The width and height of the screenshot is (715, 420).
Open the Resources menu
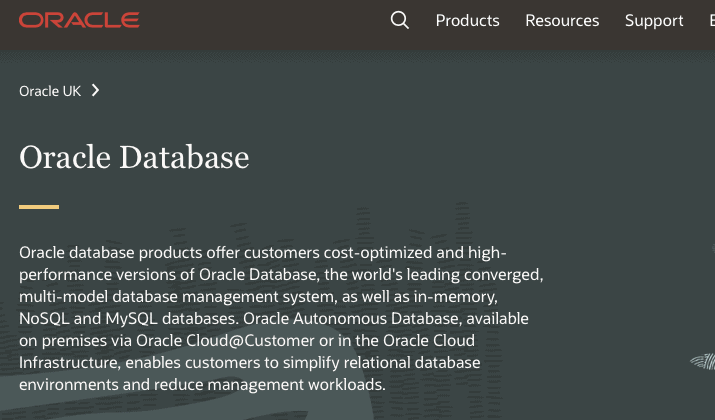coord(562,21)
